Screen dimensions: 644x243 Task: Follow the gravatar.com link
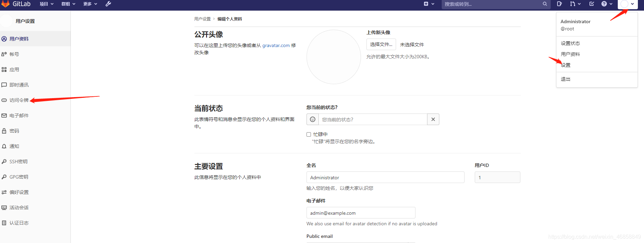tap(276, 45)
